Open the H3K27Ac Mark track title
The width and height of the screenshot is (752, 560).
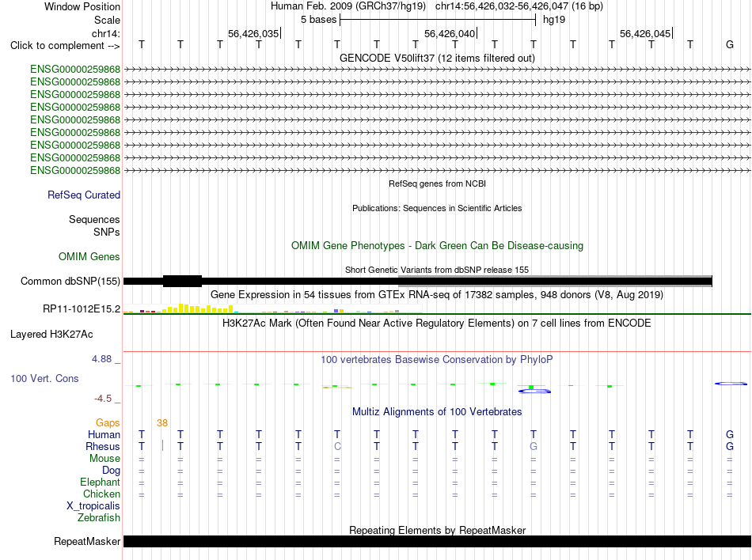point(437,324)
